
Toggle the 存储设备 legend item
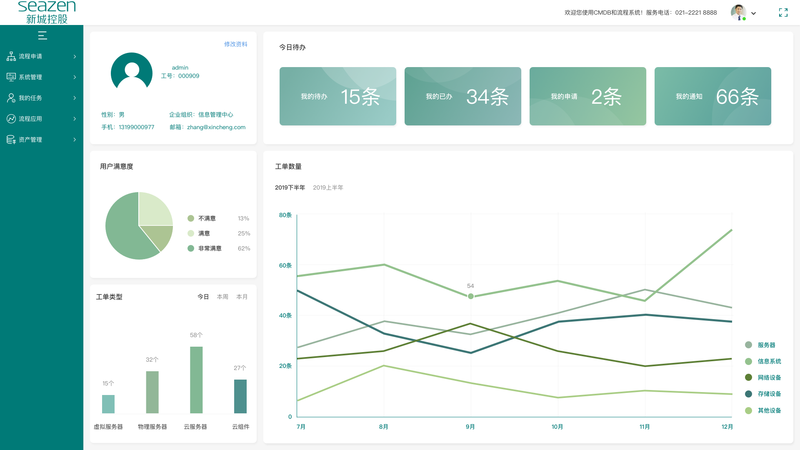(763, 394)
